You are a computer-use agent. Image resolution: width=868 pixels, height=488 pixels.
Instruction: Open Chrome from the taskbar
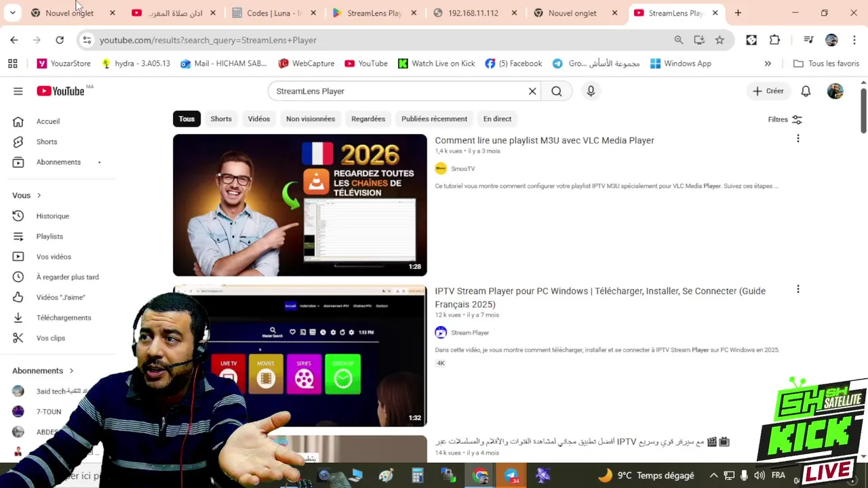pyautogui.click(x=480, y=476)
